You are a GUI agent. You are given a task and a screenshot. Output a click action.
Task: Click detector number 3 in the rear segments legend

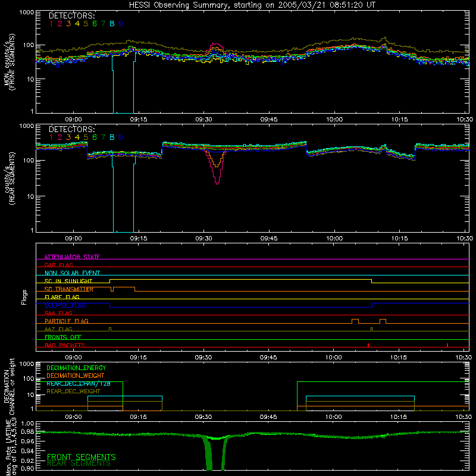[x=68, y=137]
